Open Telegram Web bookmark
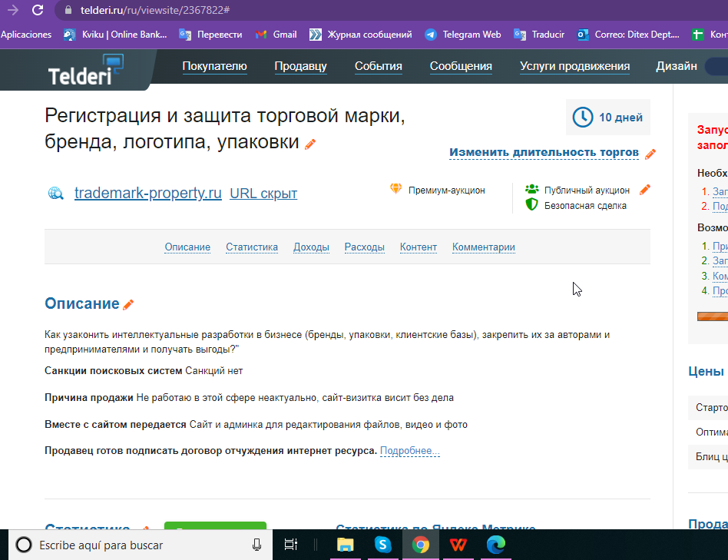 [x=463, y=35]
